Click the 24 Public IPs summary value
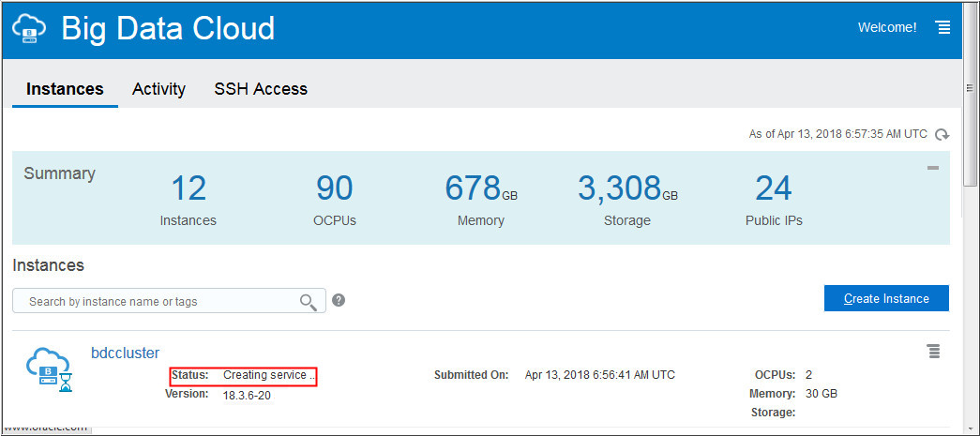This screenshot has width=980, height=436. coord(774,188)
